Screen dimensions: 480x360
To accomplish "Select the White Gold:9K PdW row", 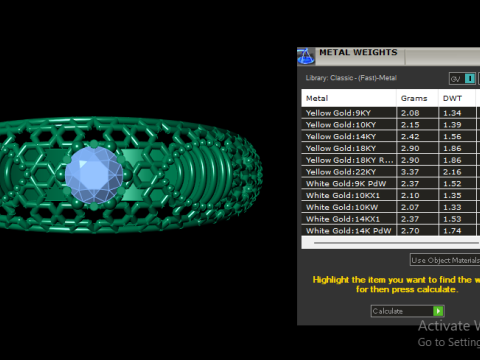I will pyautogui.click(x=391, y=184).
